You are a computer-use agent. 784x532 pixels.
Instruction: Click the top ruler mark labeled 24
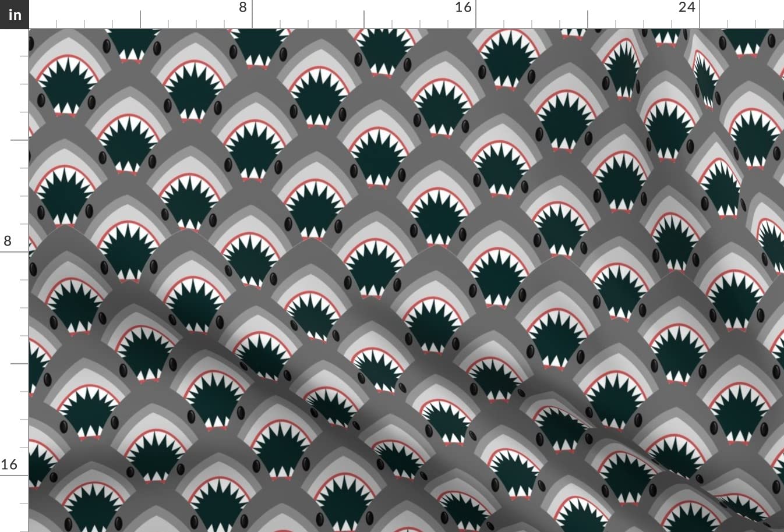click(x=687, y=8)
